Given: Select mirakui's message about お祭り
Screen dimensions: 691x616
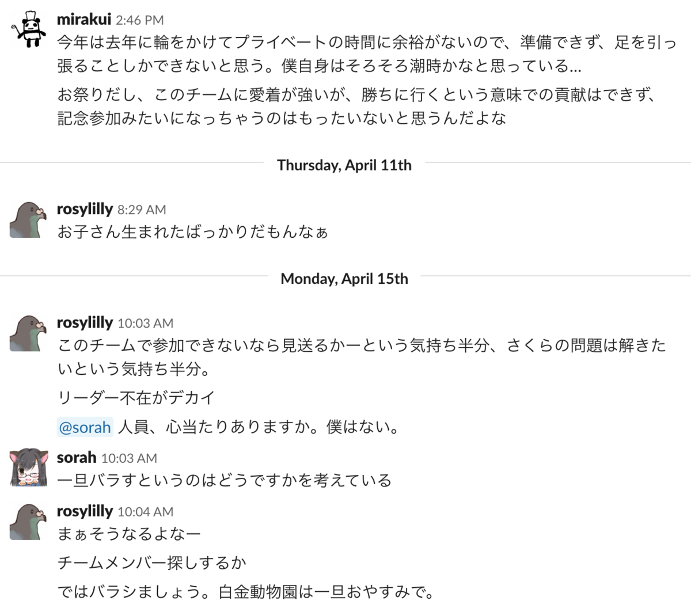Looking at the screenshot, I should coord(288,106).
